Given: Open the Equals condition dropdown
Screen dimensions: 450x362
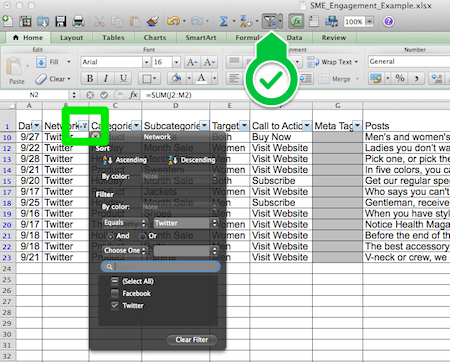Looking at the screenshot, I should [125, 223].
